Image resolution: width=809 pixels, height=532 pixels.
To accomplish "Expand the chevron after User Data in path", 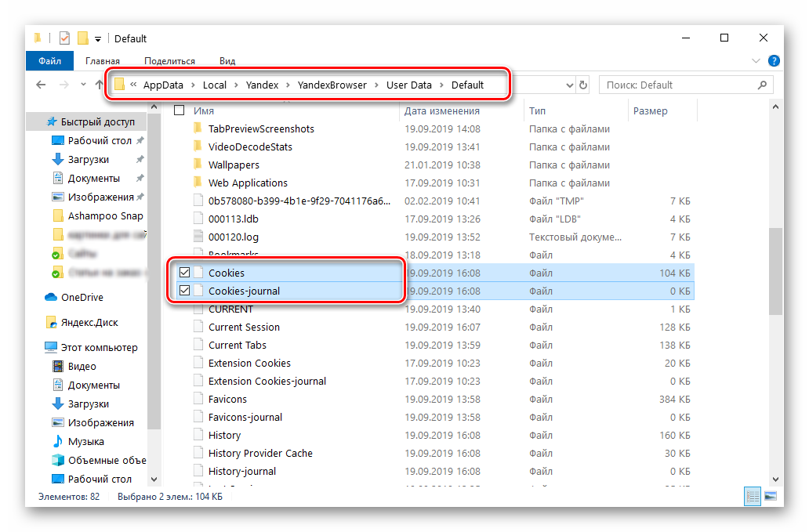I will click(441, 85).
